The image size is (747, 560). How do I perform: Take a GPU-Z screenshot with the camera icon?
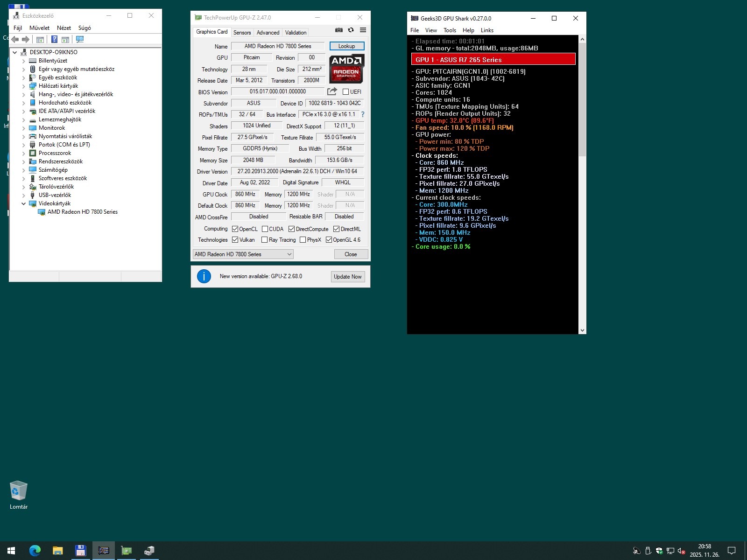coord(339,30)
